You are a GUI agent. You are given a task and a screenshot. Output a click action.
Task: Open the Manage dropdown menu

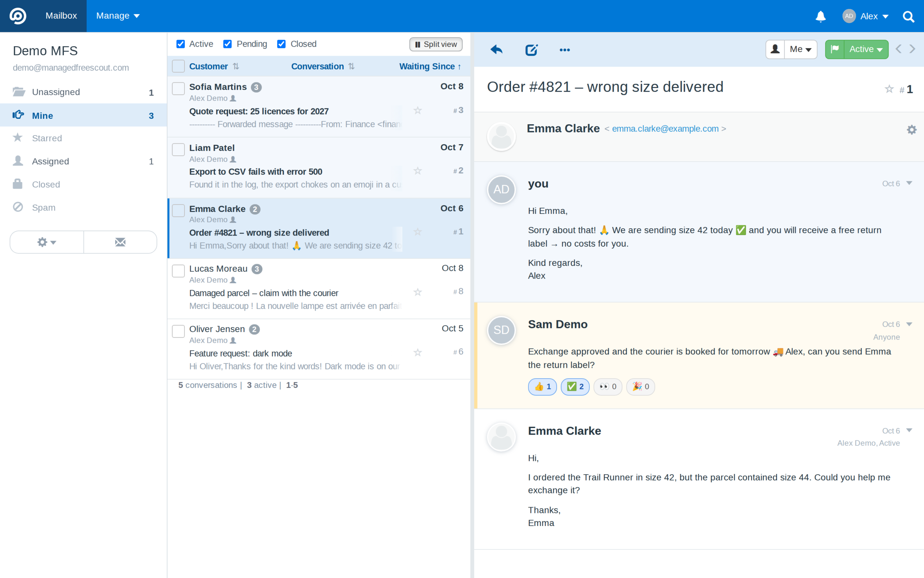pos(118,16)
